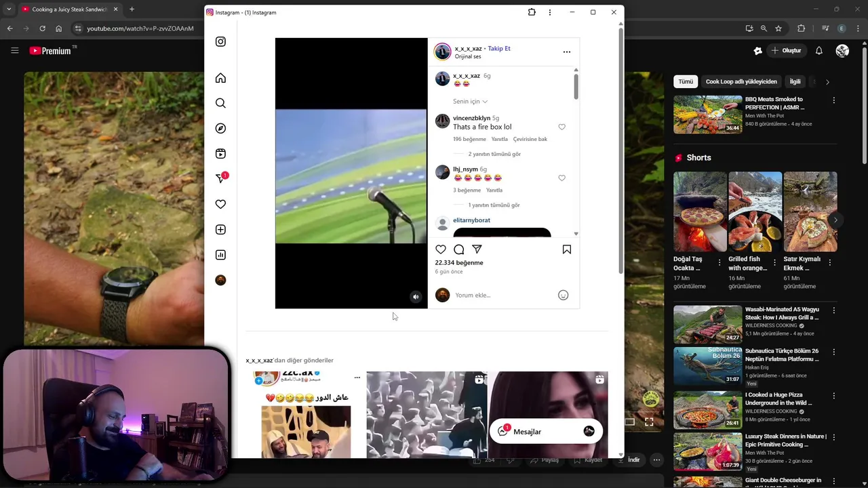This screenshot has width=868, height=488.
Task: Open elitarnyborat's profile link
Action: pyautogui.click(x=471, y=220)
